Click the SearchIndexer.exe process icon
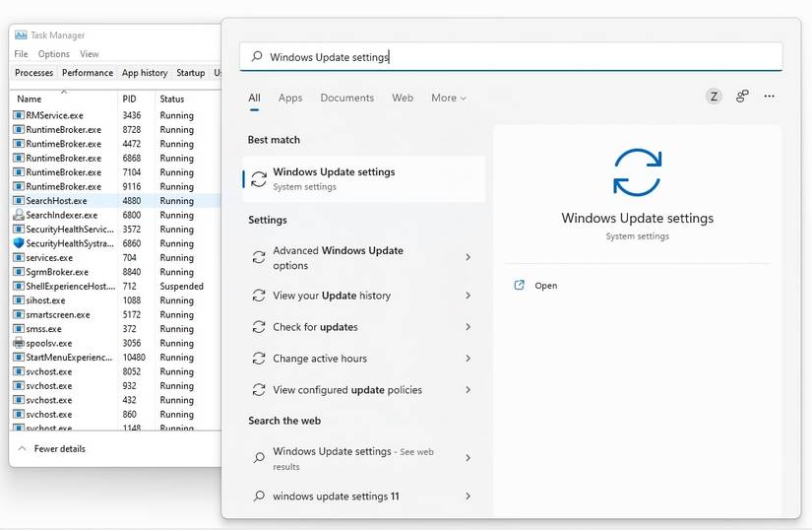Viewport: 812px width, 530px height. click(19, 215)
